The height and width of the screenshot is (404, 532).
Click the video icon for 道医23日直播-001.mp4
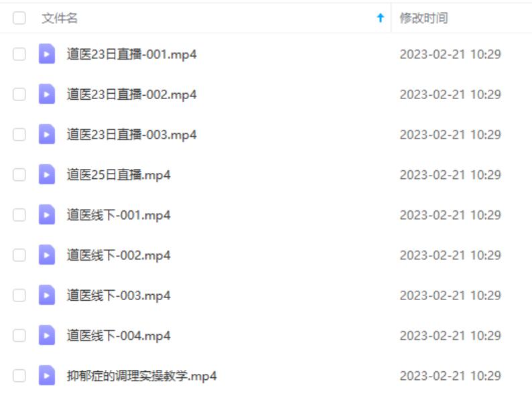point(47,54)
